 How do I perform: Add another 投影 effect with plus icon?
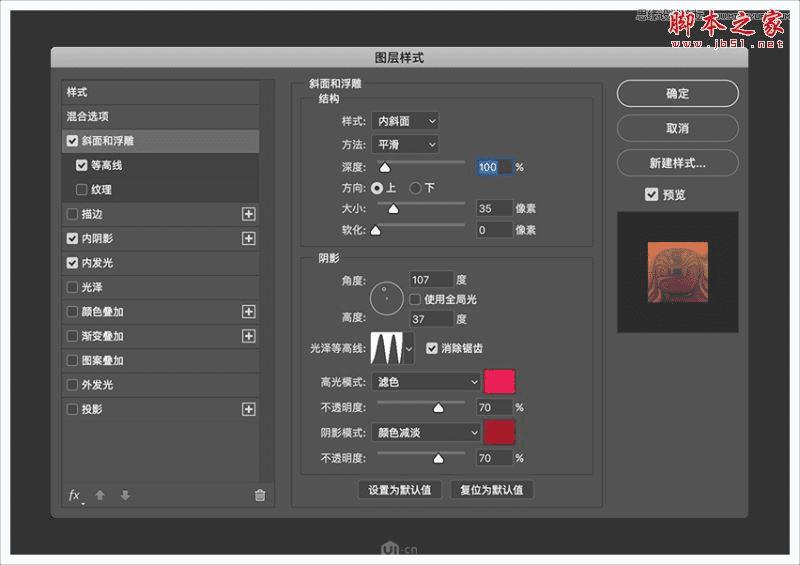pyautogui.click(x=248, y=409)
